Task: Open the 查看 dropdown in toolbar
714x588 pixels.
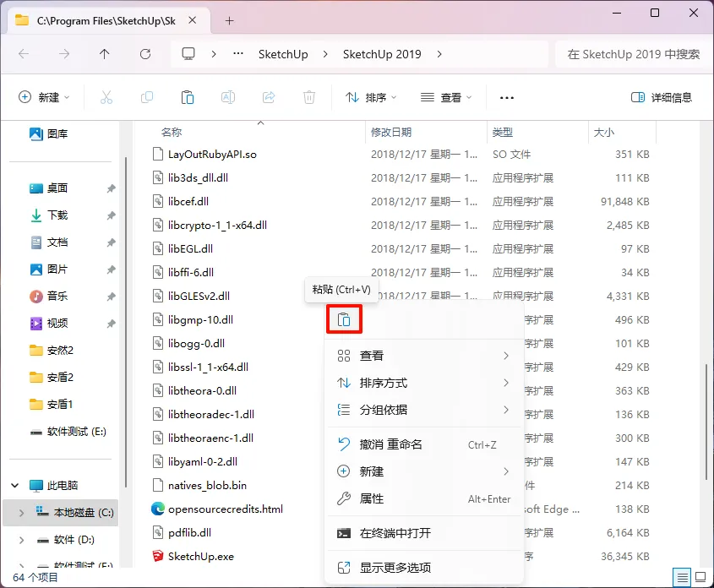Action: pos(446,97)
